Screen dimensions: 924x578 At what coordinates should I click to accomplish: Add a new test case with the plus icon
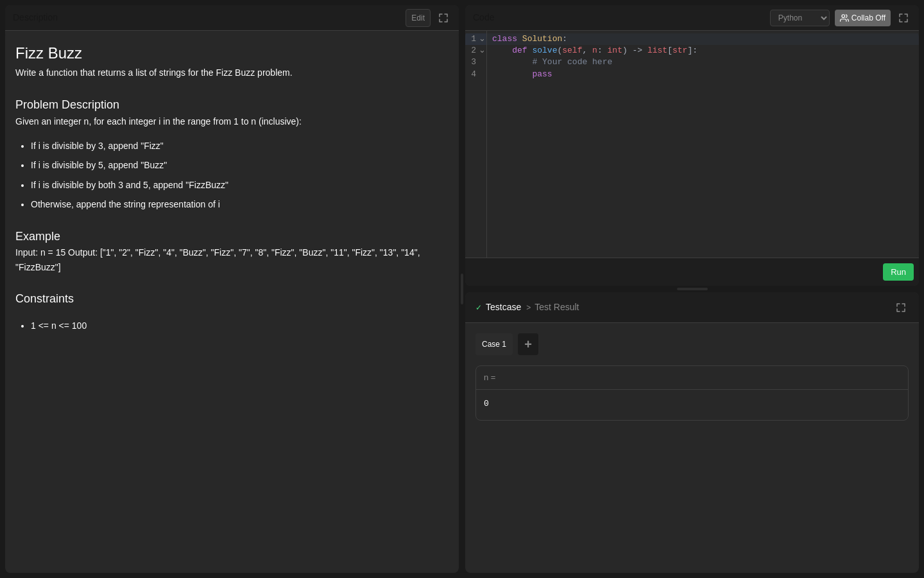tap(528, 344)
